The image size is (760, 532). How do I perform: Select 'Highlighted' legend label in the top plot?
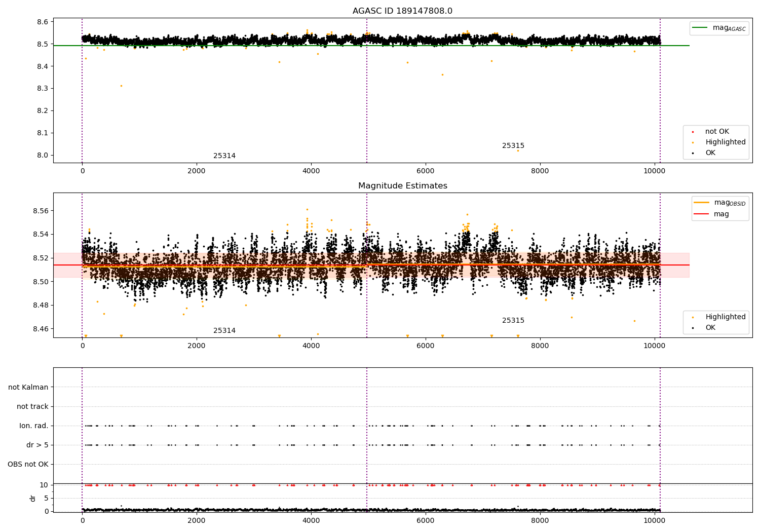(726, 142)
